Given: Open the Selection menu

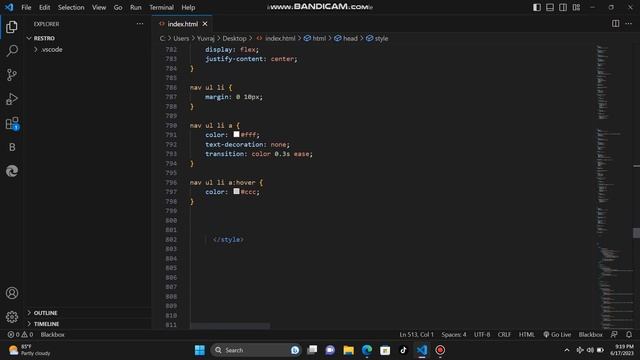Looking at the screenshot, I should [71, 7].
